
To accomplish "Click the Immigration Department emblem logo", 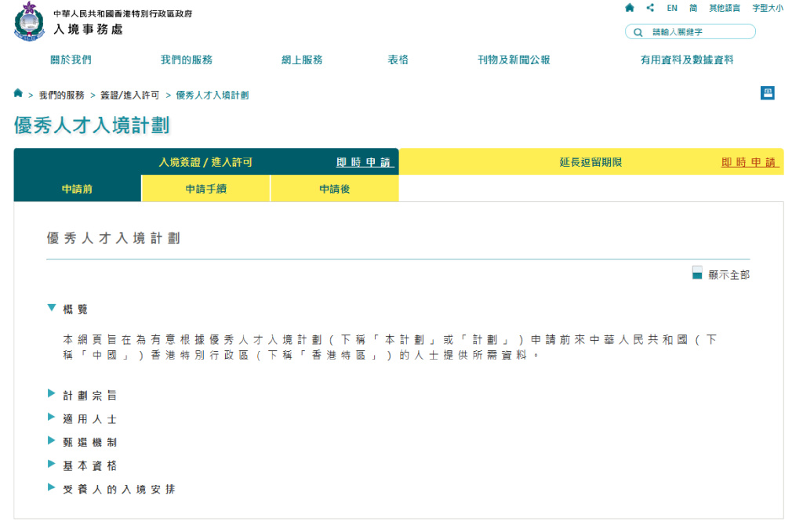I will pos(29,21).
